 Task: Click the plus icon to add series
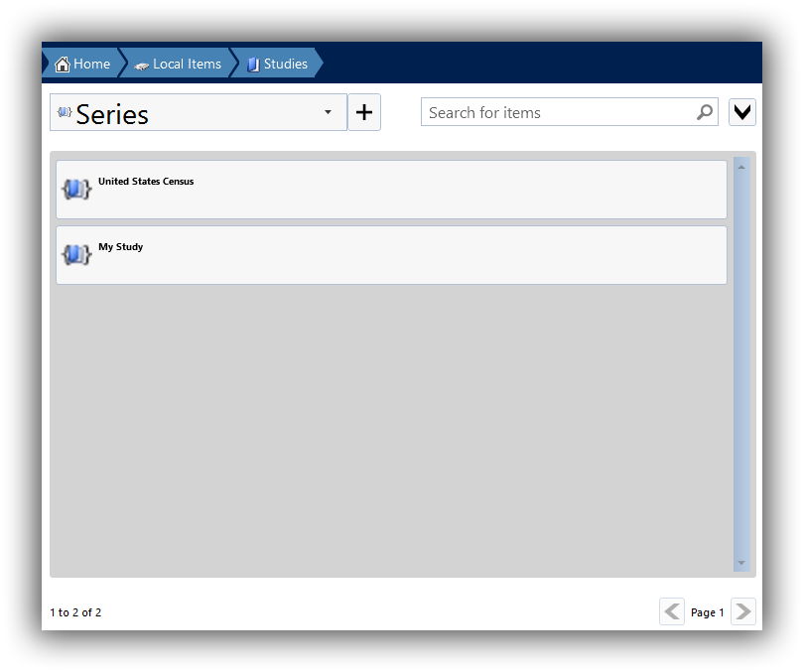[x=364, y=112]
